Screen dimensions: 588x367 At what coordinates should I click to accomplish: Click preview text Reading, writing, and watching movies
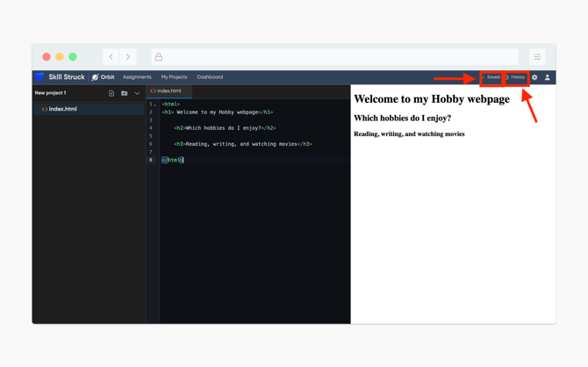click(x=409, y=134)
